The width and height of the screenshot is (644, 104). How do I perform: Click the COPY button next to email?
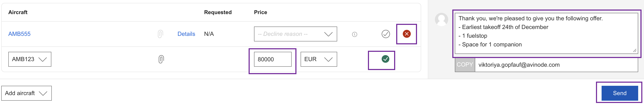click(465, 65)
